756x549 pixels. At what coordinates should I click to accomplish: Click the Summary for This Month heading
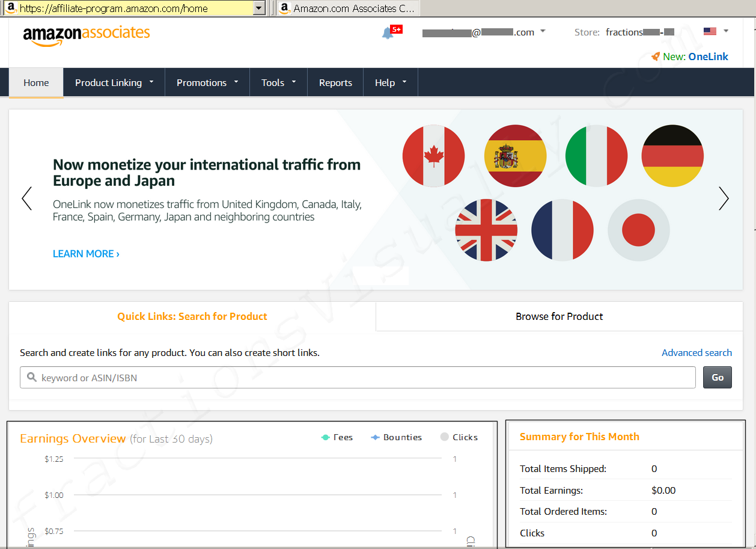coord(579,437)
